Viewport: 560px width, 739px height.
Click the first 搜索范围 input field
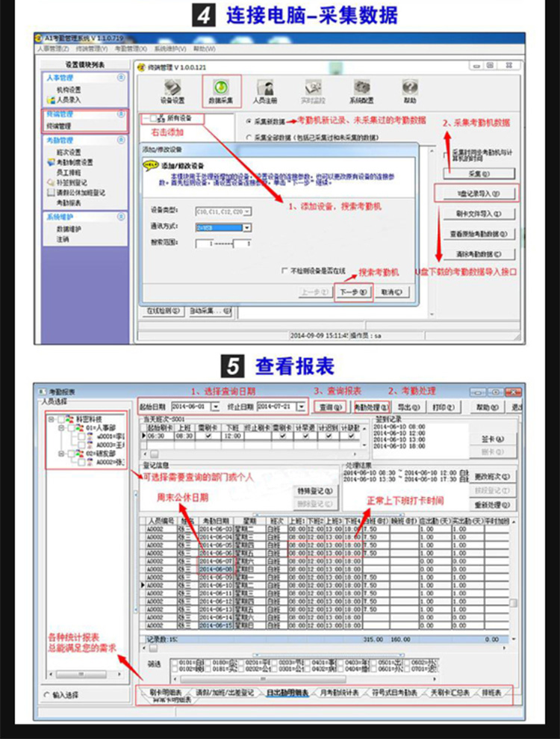[205, 244]
